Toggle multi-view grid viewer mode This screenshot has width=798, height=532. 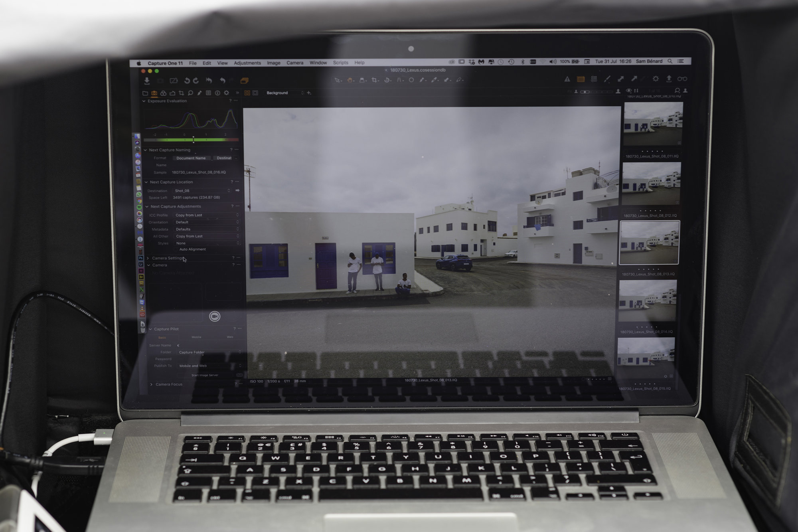coord(247,93)
